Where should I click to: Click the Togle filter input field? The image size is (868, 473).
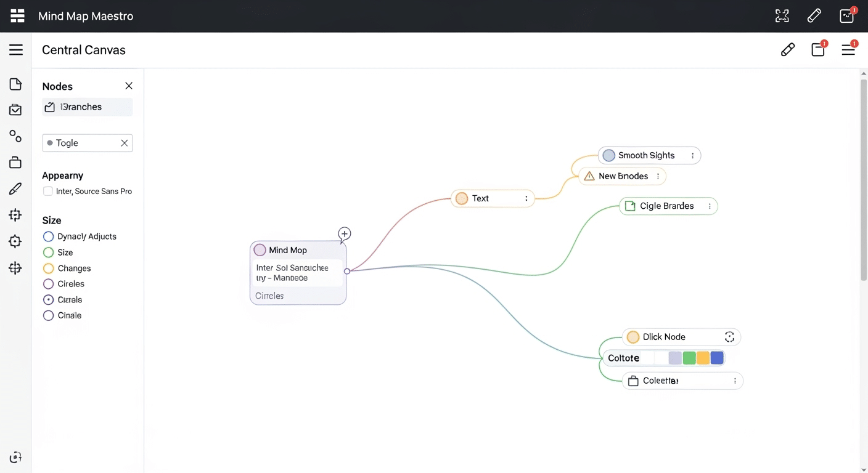[83, 143]
